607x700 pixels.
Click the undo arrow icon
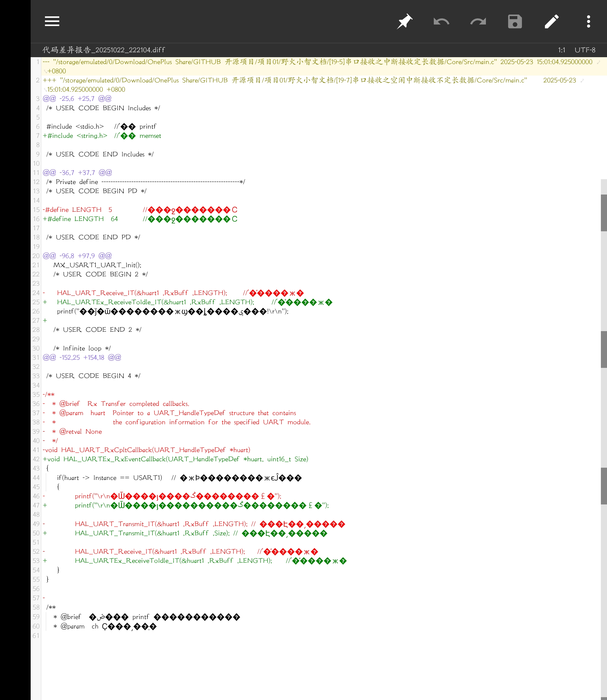click(x=441, y=21)
